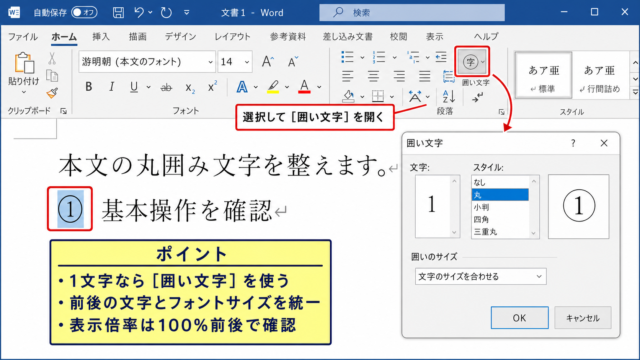Click キャンセル in 囲い文字 dialog

(x=583, y=318)
